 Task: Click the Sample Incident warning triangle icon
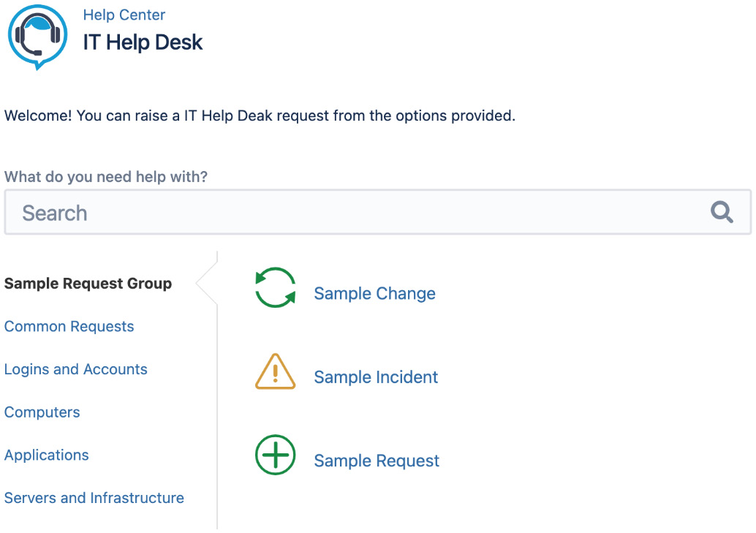(x=276, y=371)
